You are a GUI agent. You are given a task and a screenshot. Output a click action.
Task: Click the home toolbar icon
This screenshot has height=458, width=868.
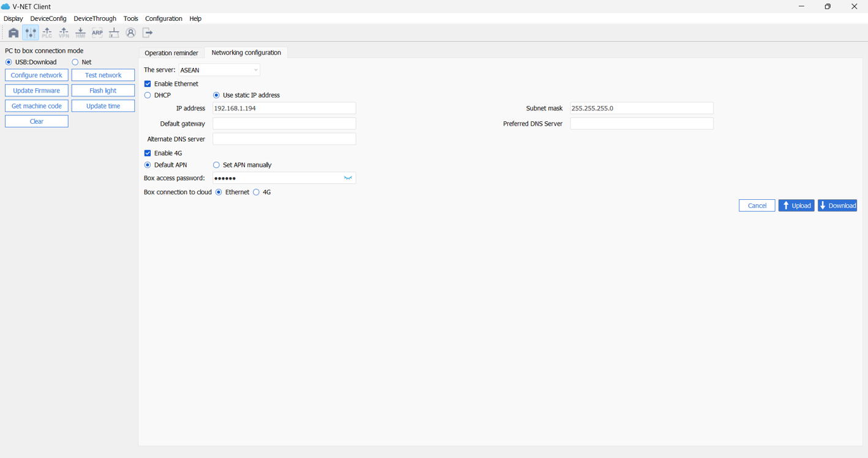13,33
